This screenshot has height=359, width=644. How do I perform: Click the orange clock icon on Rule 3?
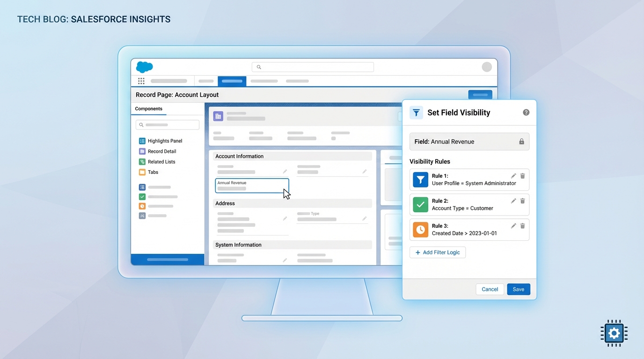(420, 230)
